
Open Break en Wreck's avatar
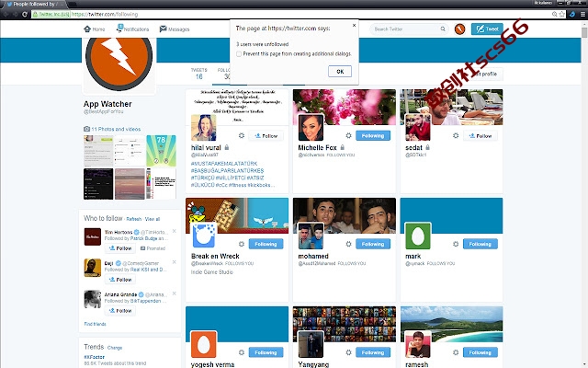[x=204, y=236]
